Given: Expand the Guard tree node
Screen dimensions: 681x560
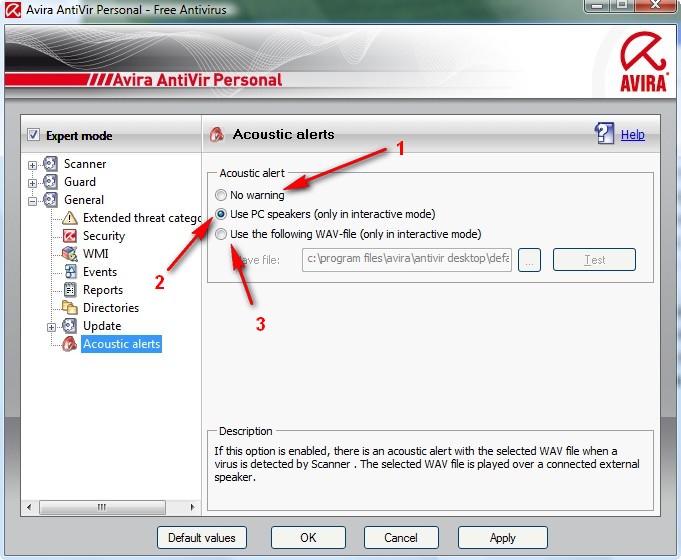Looking at the screenshot, I should coord(32,183).
